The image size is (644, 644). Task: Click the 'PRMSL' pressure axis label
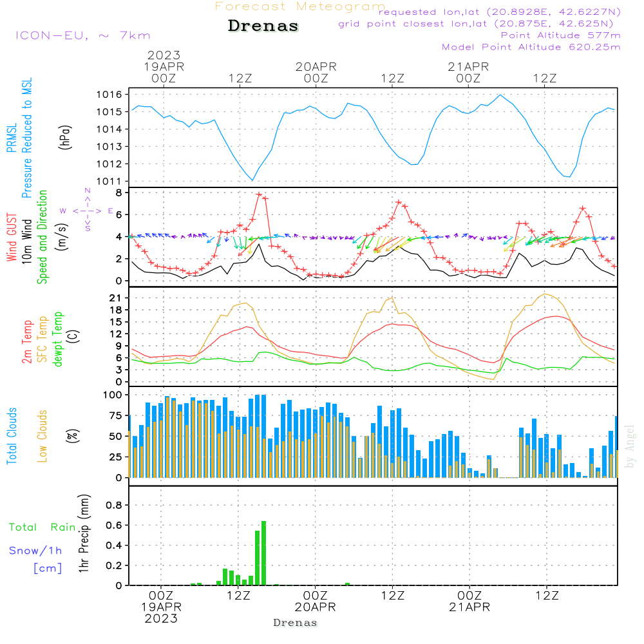[x=12, y=137]
